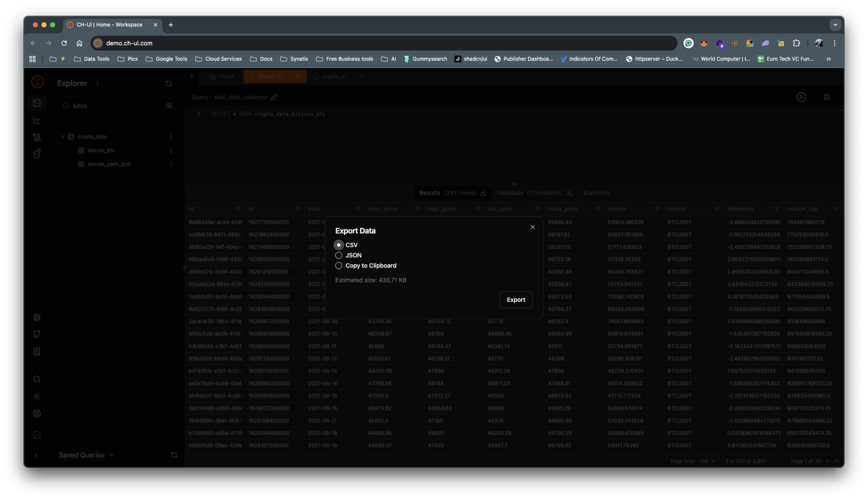868x499 pixels.
Task: Open the GitHub sidebar icon
Action: 37,335
